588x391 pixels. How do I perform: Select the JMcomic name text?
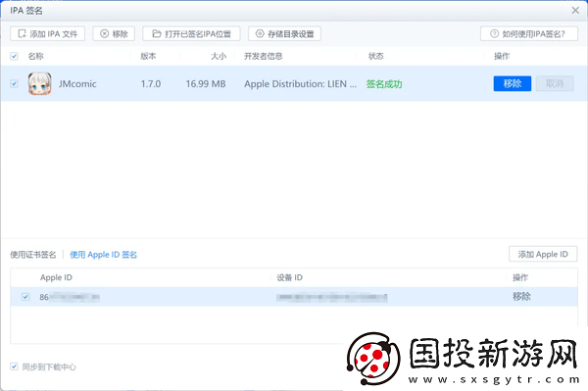click(x=77, y=84)
